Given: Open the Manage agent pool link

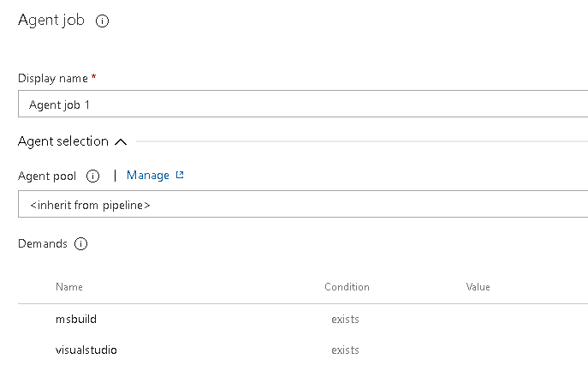Looking at the screenshot, I should pyautogui.click(x=148, y=175).
